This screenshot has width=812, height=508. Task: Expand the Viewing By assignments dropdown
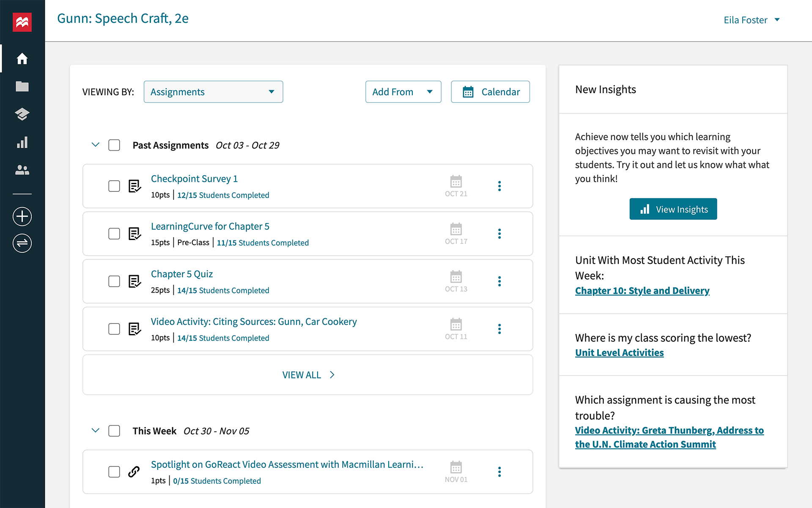212,91
